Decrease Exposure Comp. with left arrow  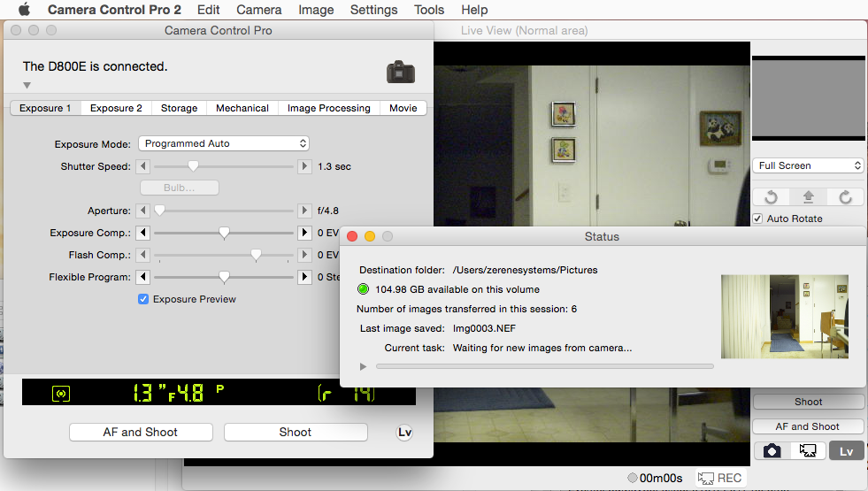coord(142,233)
